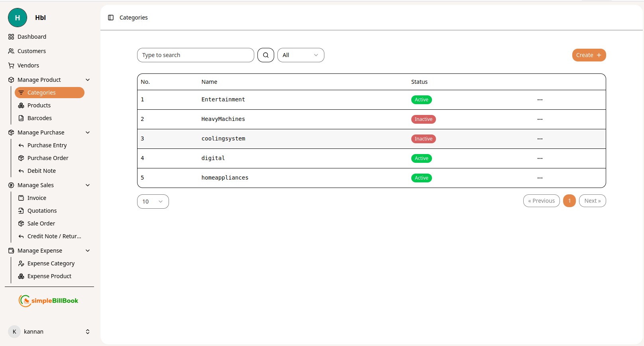Screen dimensions: 644x346
Task: Open three-dot menu for digital row
Action: pyautogui.click(x=540, y=158)
